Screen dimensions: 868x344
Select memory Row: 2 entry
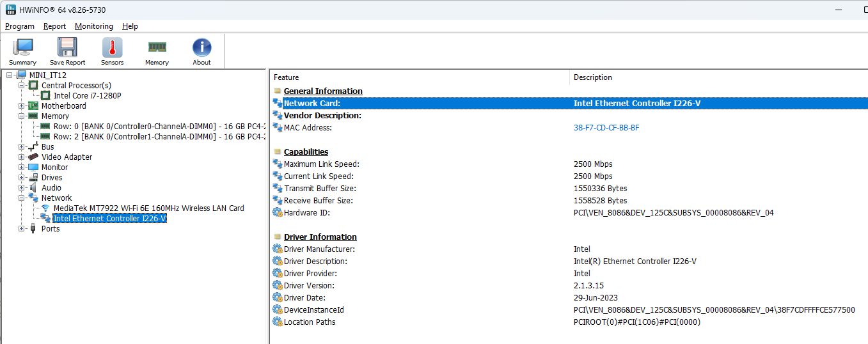pos(159,137)
